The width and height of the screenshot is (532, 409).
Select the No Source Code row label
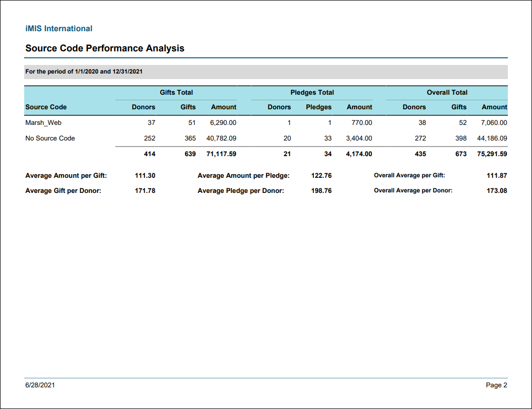point(50,138)
